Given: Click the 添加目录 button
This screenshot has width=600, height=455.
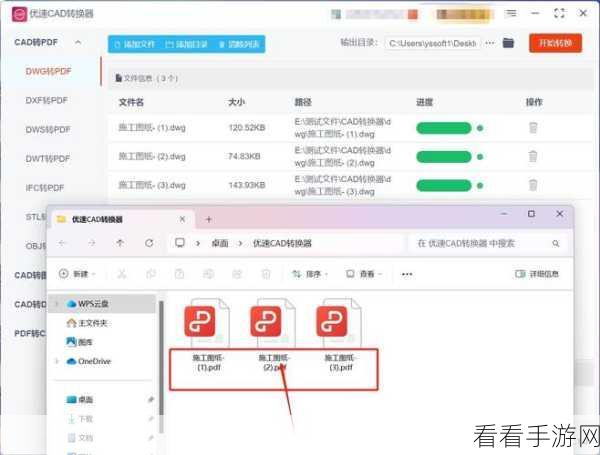Looking at the screenshot, I should pyautogui.click(x=186, y=44).
